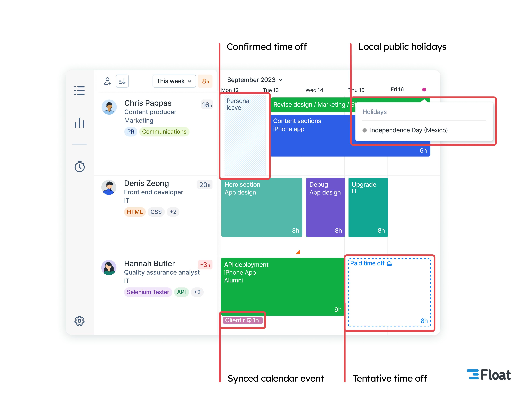Screen dimensions: 532x405
Task: Click the Chris Pappas name
Action: click(148, 103)
